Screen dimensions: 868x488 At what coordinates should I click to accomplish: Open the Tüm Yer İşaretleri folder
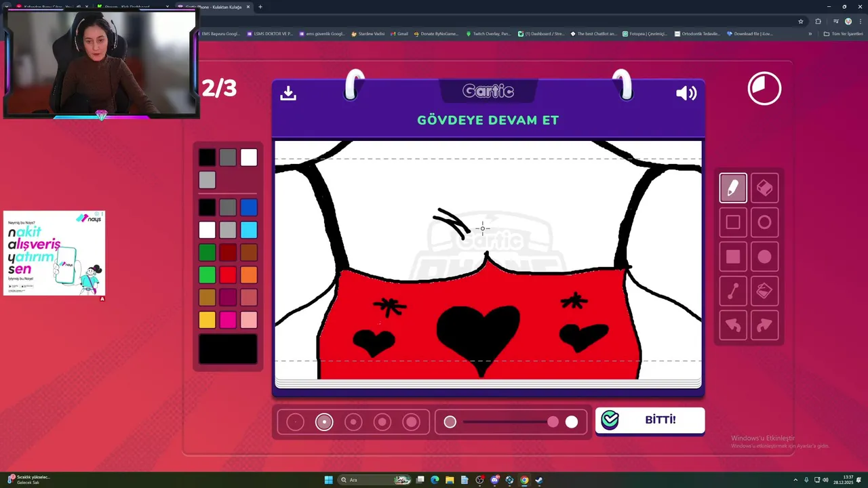pos(842,33)
